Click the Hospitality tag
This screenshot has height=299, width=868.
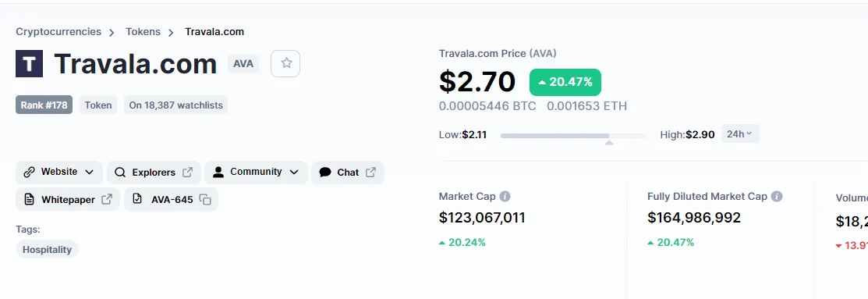click(x=47, y=249)
